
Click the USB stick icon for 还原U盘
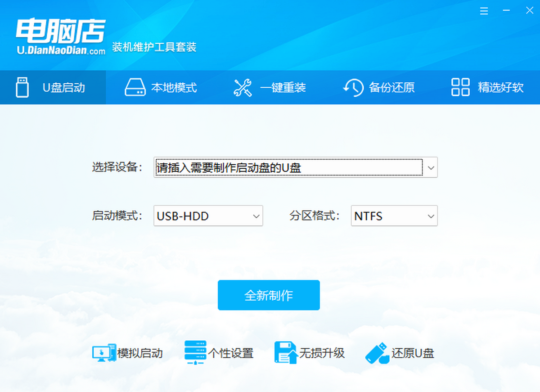coord(377,353)
